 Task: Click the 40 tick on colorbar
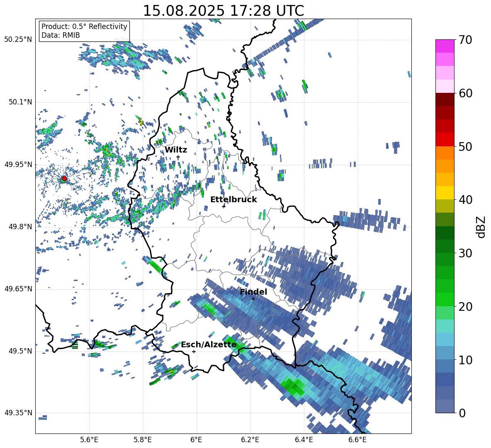click(x=465, y=200)
